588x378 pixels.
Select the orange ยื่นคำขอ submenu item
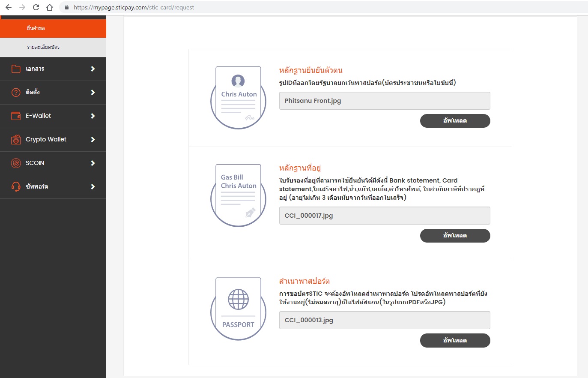point(53,28)
